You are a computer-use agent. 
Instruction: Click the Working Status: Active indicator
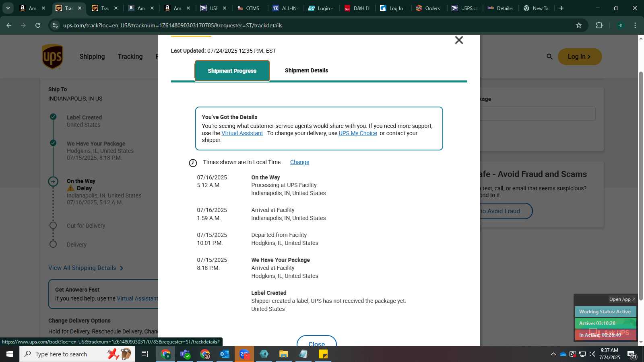click(x=605, y=312)
